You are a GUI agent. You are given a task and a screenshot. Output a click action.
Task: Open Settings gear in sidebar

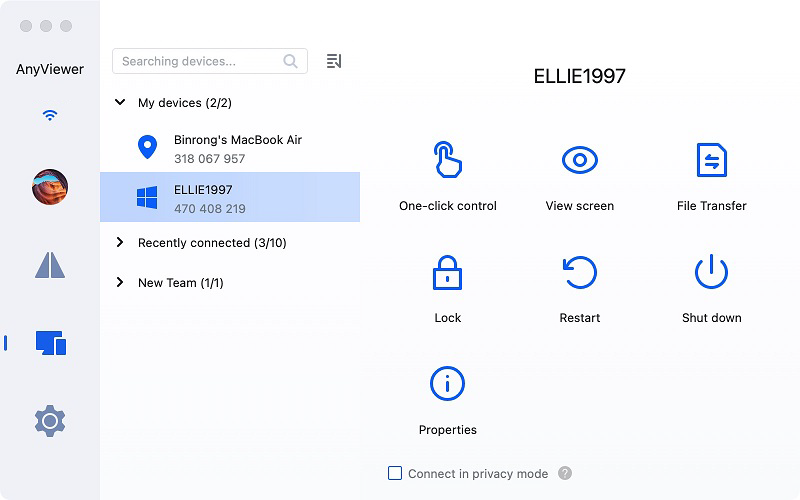[x=50, y=421]
